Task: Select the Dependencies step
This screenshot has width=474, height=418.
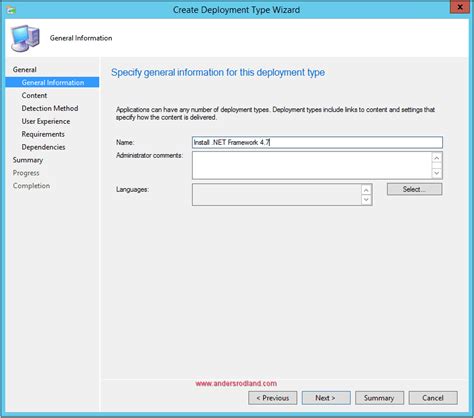Action: 43,147
